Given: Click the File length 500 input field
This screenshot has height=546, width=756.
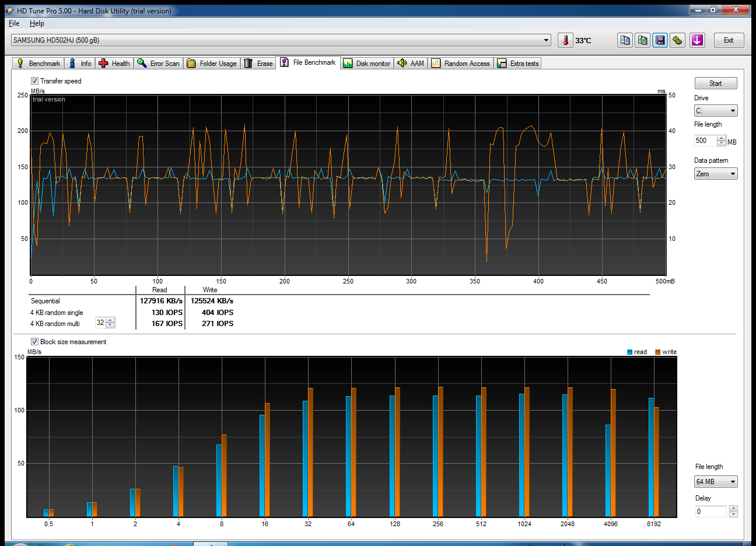Looking at the screenshot, I should (705, 141).
